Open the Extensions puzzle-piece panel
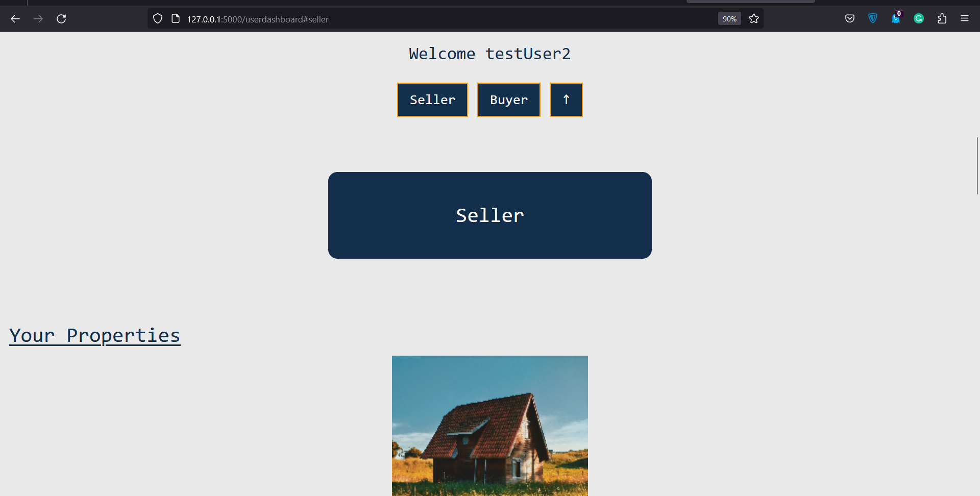This screenshot has width=980, height=496. 942,19
